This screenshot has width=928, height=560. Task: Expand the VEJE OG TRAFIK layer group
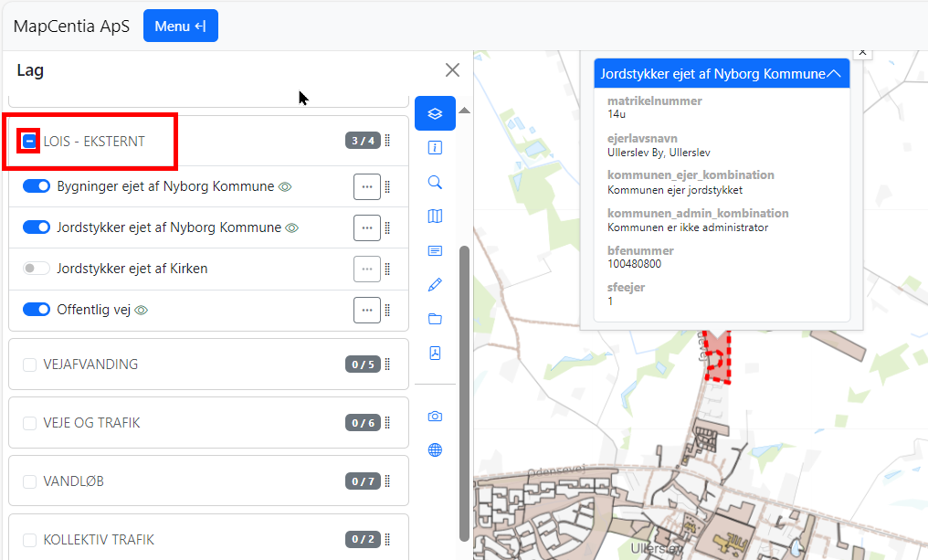[91, 423]
